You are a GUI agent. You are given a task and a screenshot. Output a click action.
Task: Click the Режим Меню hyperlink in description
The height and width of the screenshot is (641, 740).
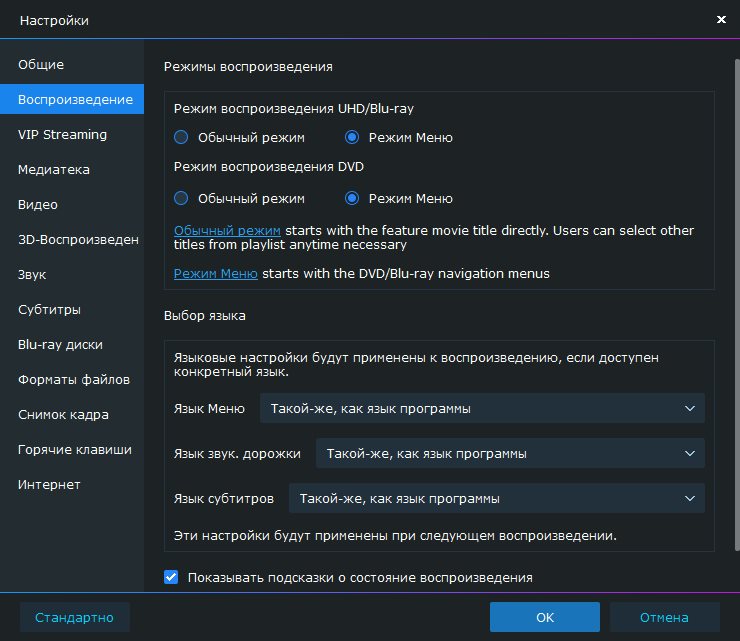pyautogui.click(x=216, y=273)
